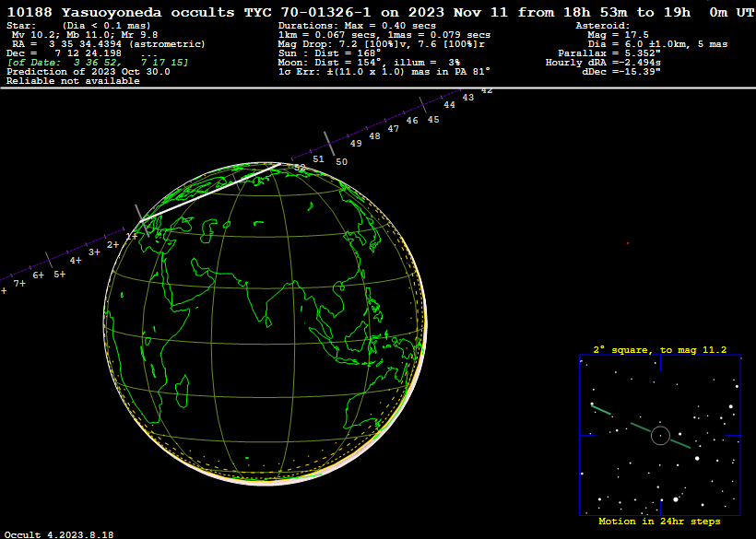
Task: Click 'Sun : Dist = 168°' text
Action: click(x=329, y=53)
